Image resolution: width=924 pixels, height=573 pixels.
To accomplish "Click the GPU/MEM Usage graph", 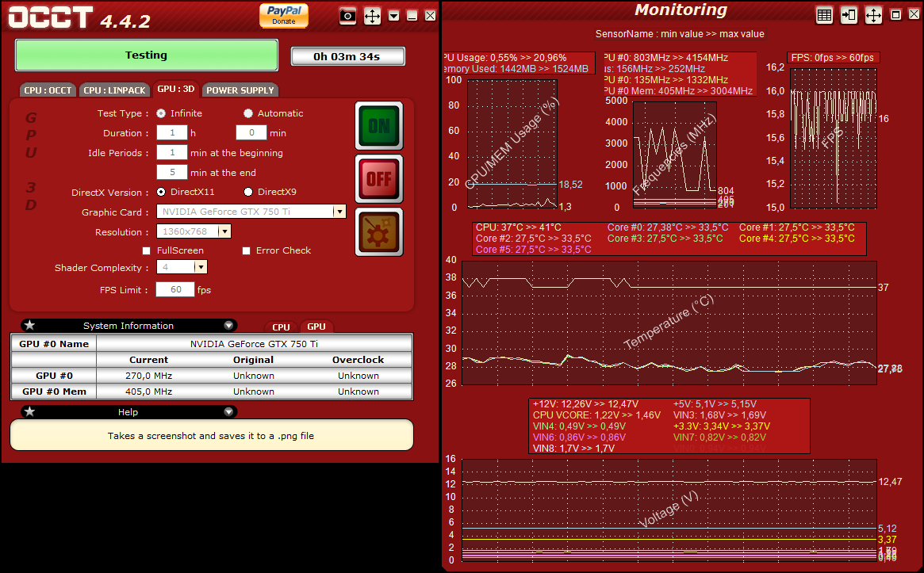I will (512, 143).
